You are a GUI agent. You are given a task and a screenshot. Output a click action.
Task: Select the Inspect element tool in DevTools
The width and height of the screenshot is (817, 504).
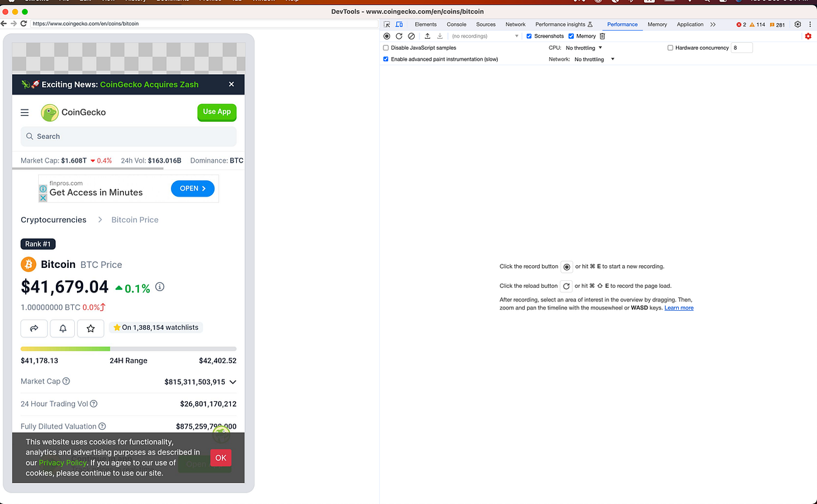click(x=385, y=24)
